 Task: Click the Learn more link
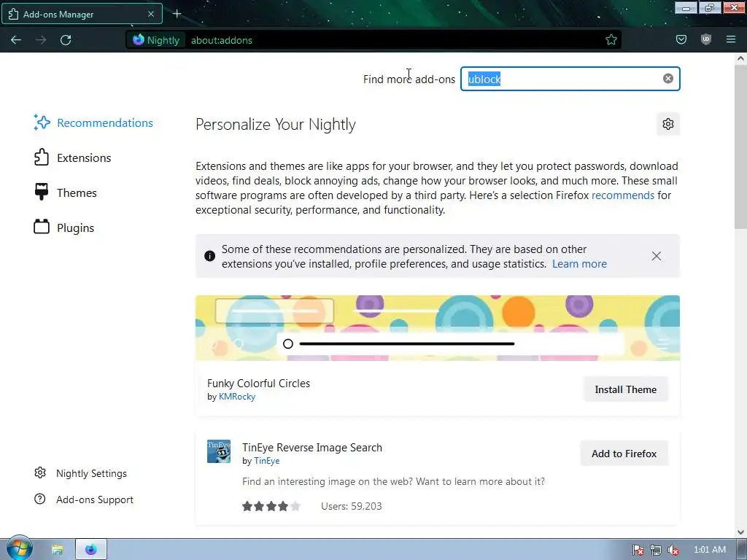(579, 264)
